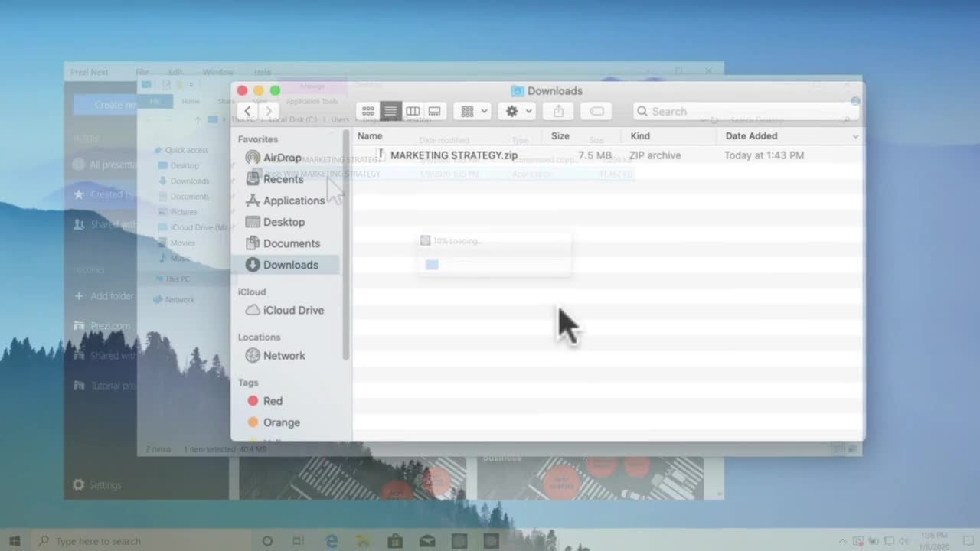Image resolution: width=980 pixels, height=551 pixels.
Task: Sort by Kind column header
Action: (640, 136)
